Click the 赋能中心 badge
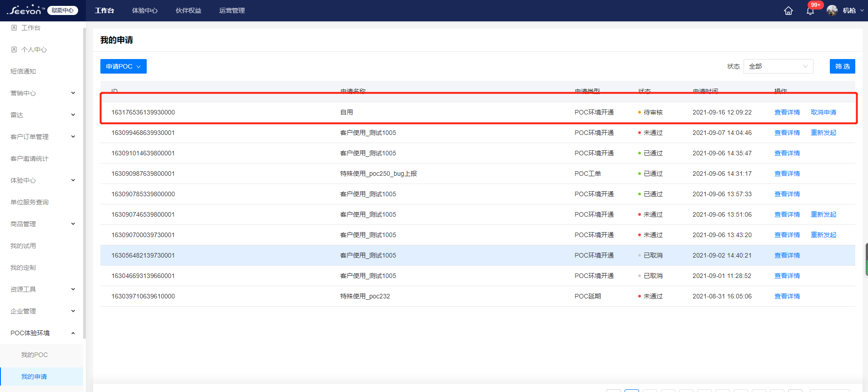Viewport: 868px width, 392px height. click(x=63, y=10)
